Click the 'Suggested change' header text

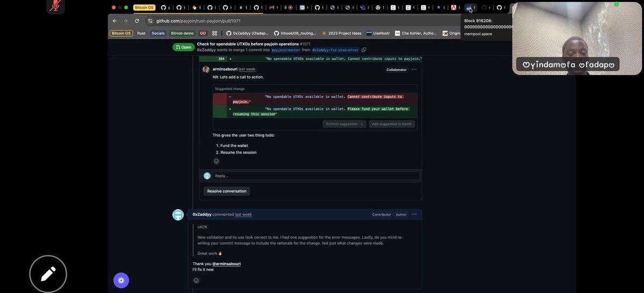(229, 89)
